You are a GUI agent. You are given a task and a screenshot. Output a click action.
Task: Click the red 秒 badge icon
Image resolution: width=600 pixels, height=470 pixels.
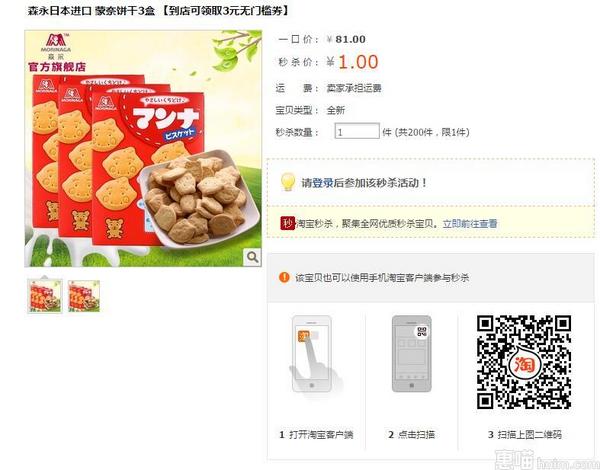(288, 223)
